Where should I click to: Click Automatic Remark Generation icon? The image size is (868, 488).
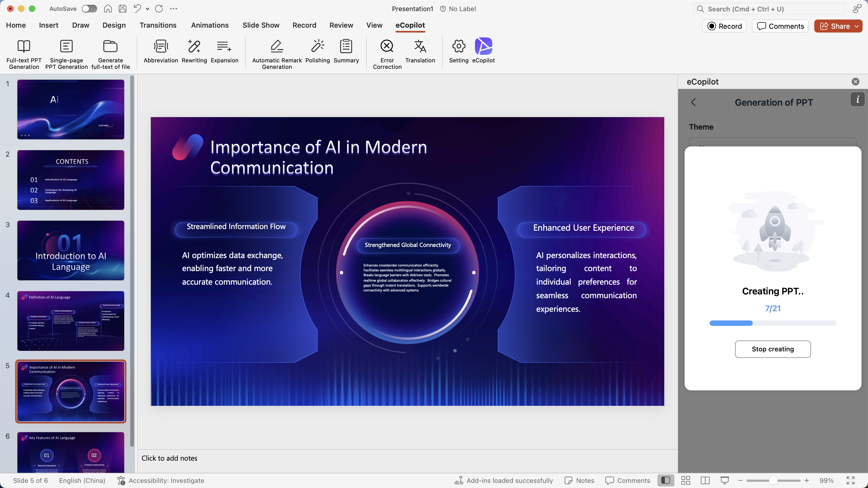point(277,46)
